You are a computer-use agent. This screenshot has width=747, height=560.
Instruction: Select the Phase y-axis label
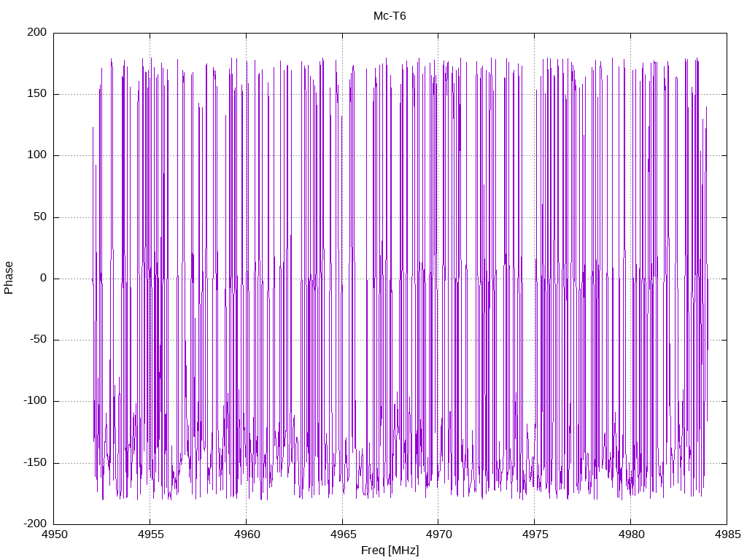(x=9, y=278)
